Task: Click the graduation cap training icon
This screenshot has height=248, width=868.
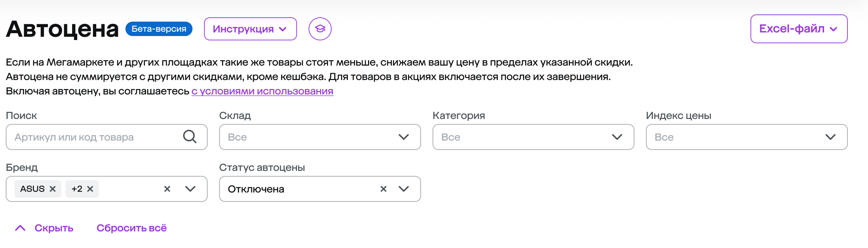Action: pos(320,29)
